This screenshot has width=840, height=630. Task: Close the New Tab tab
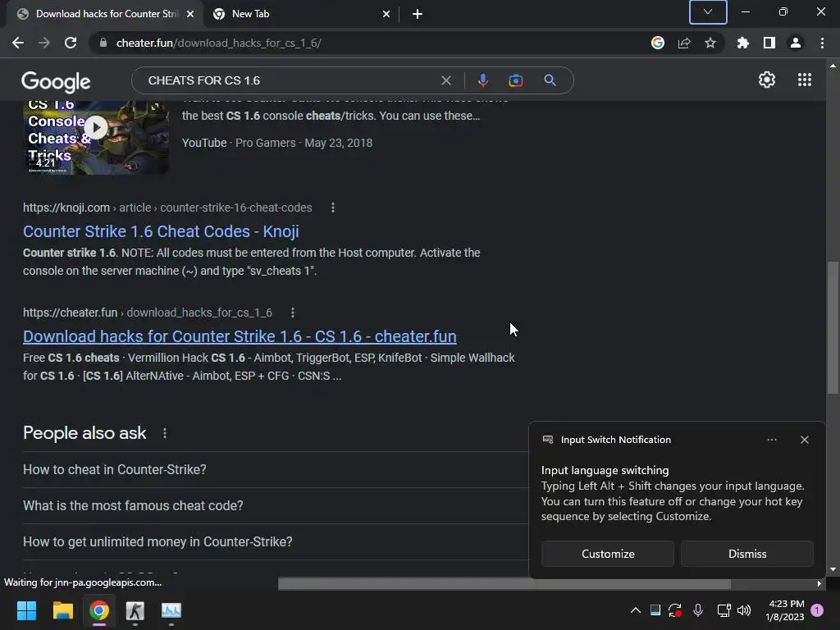386,14
